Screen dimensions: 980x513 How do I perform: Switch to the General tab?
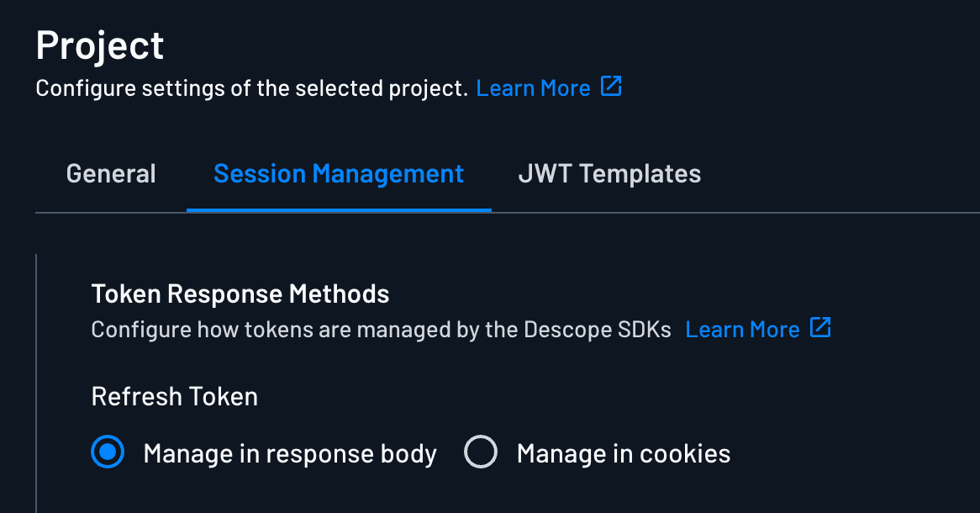[x=110, y=173]
